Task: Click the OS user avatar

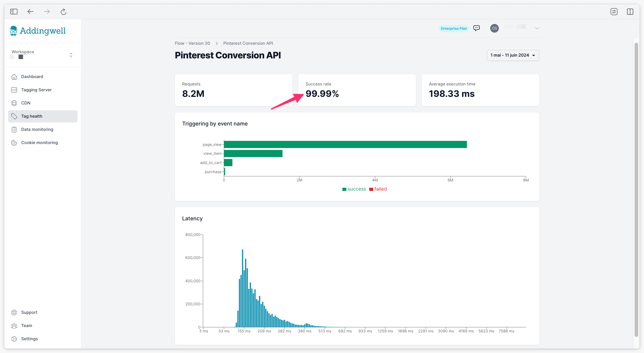Action: tap(494, 28)
